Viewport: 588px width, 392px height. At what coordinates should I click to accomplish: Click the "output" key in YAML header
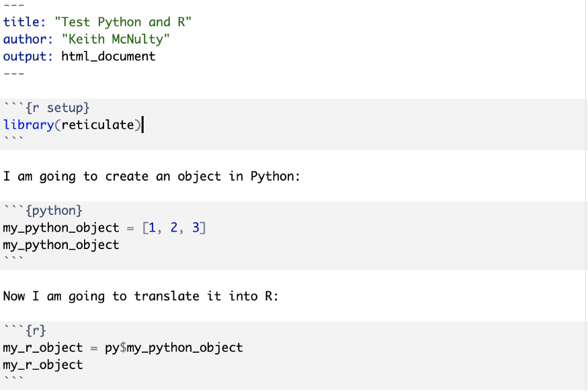pos(25,56)
